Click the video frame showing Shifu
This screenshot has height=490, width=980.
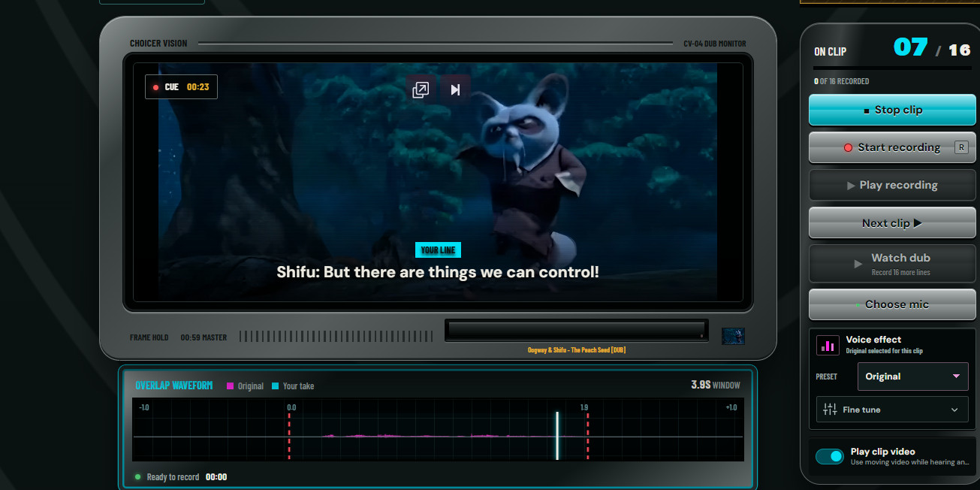click(x=438, y=181)
